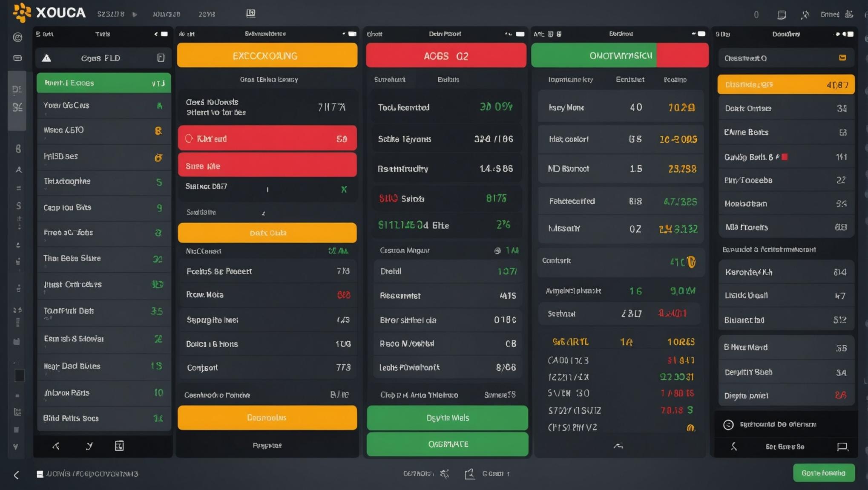Open the arrow dropdown in Sstmeniontıev header

pos(344,34)
